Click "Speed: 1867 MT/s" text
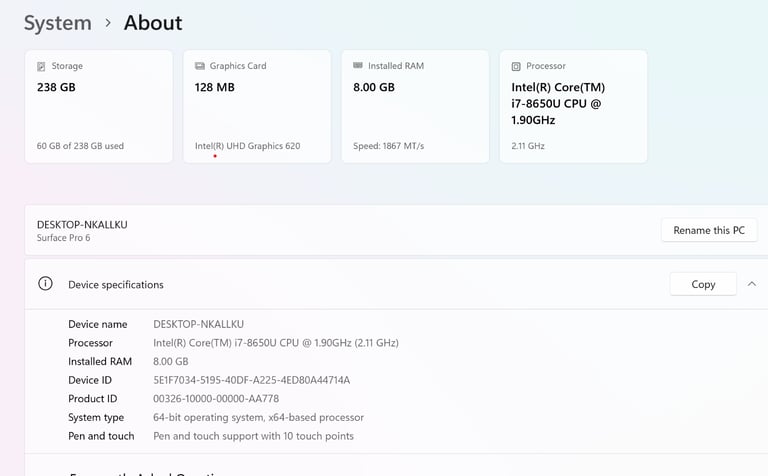Screen dimensions: 768x476 (x=388, y=146)
